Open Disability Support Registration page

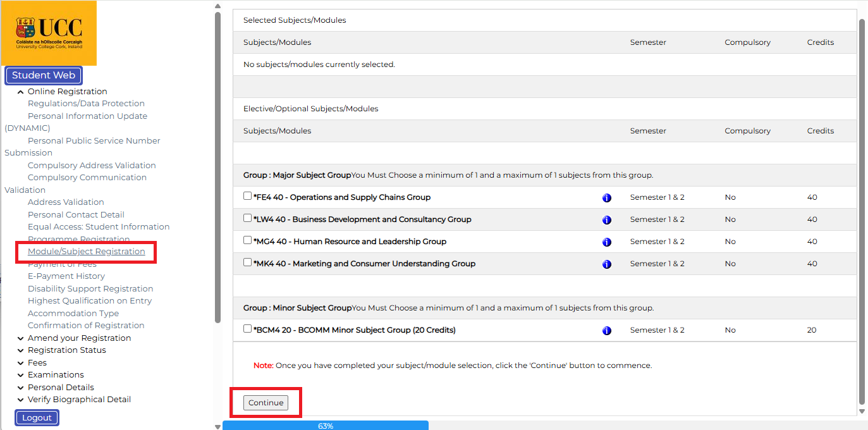coord(90,289)
